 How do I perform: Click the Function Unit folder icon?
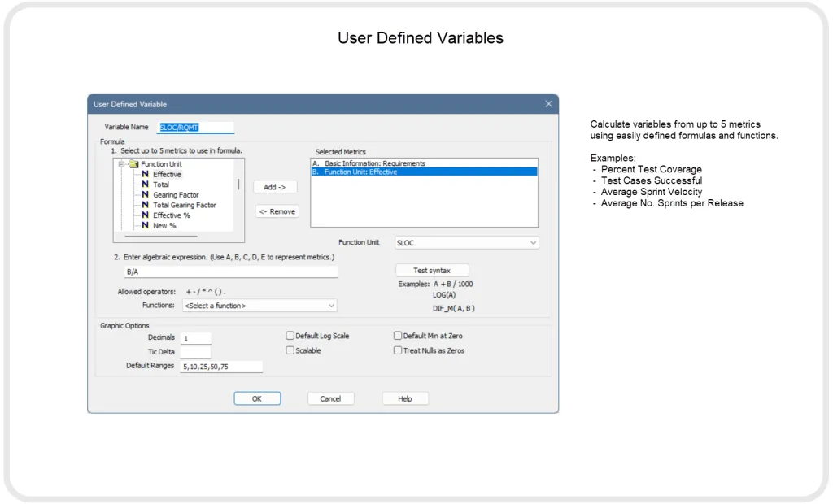click(133, 164)
